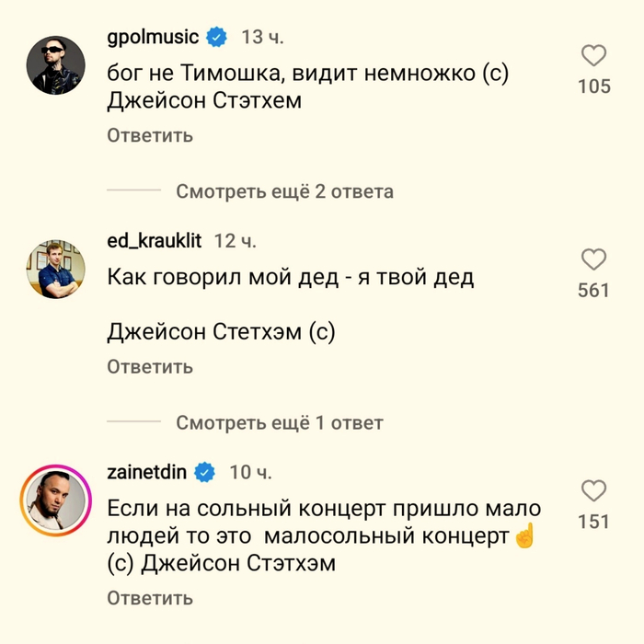Like the gpolmusic comment with heart icon
Viewport: 644px width, 644px height.
click(594, 56)
